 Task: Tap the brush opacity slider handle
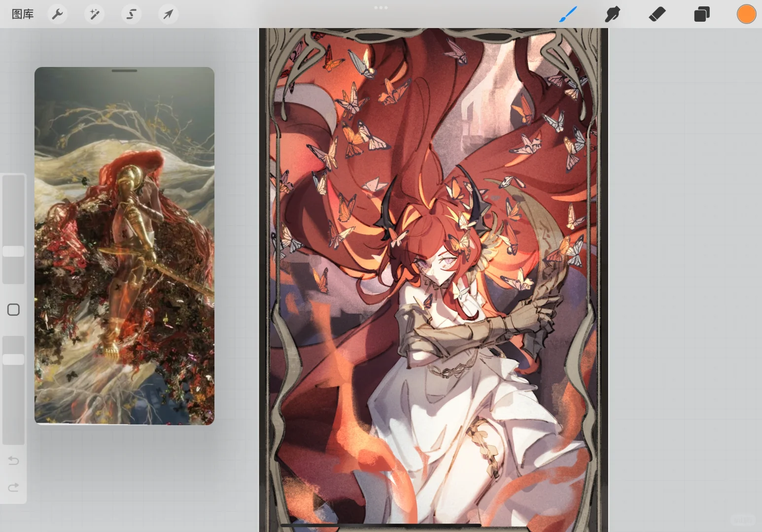tap(13, 360)
